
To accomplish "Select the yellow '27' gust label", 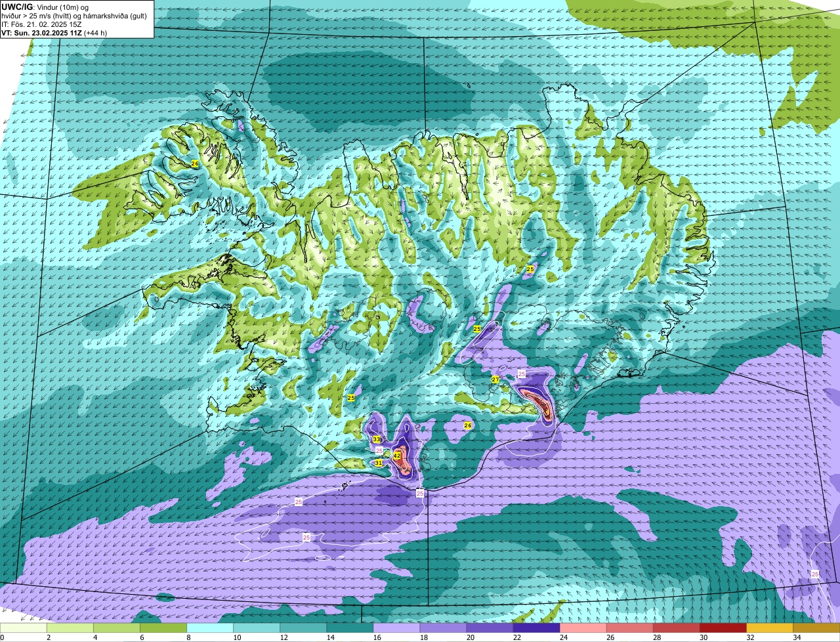I will click(x=495, y=379).
